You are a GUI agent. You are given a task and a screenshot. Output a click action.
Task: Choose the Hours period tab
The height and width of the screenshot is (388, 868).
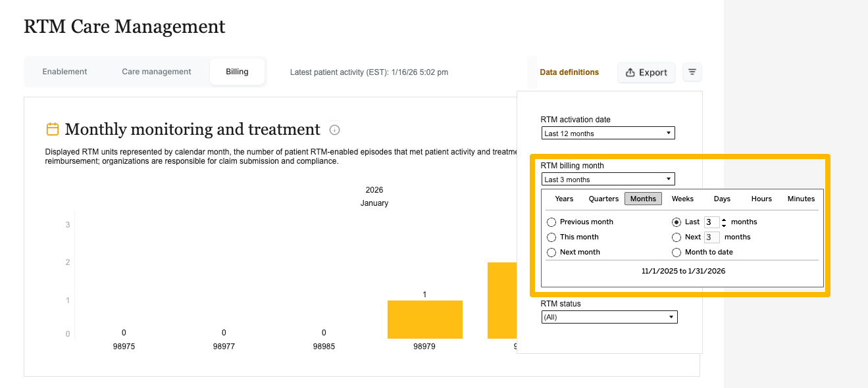pyautogui.click(x=761, y=199)
